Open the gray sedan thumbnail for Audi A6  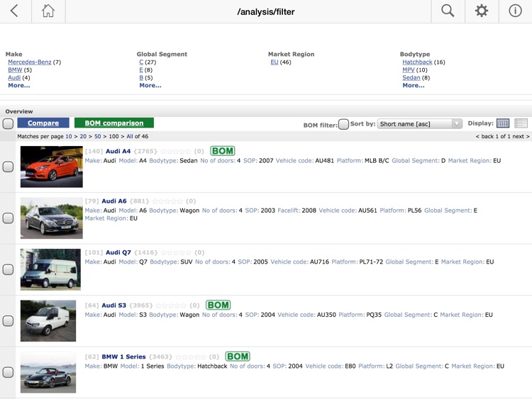pos(52,218)
